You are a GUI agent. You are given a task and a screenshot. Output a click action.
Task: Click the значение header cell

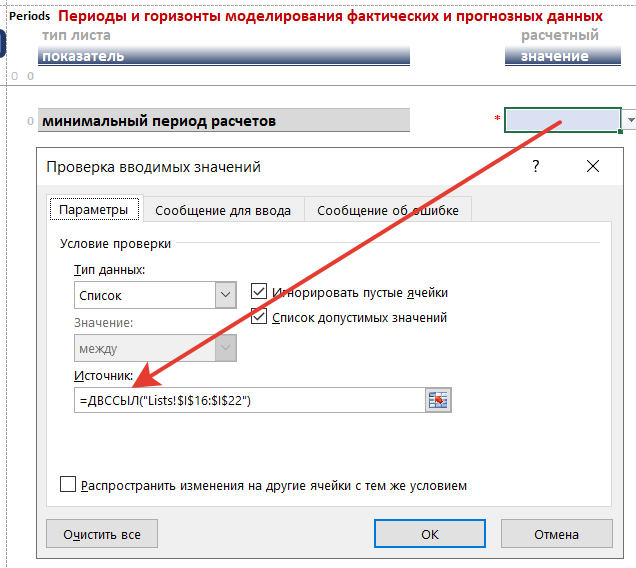562,57
